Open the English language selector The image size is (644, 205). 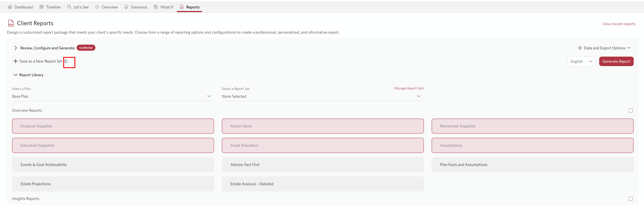point(581,61)
